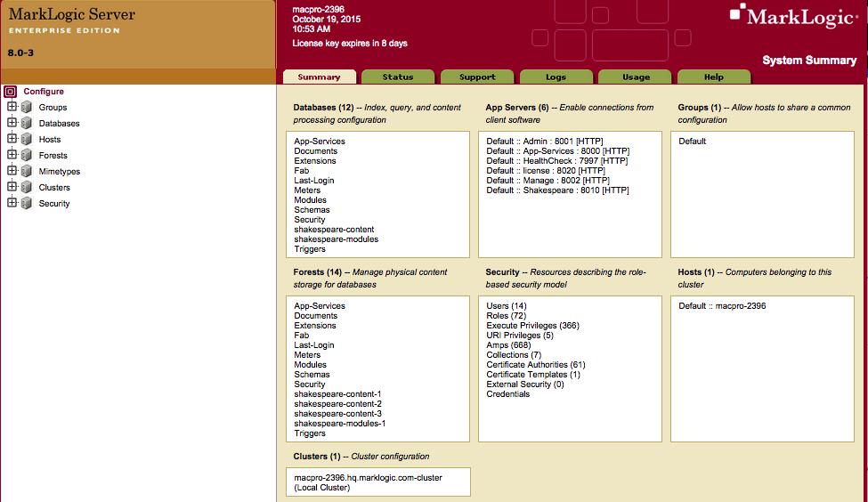Open Default :: Manage : 8002 server
This screenshot has width=868, height=502.
tap(548, 181)
